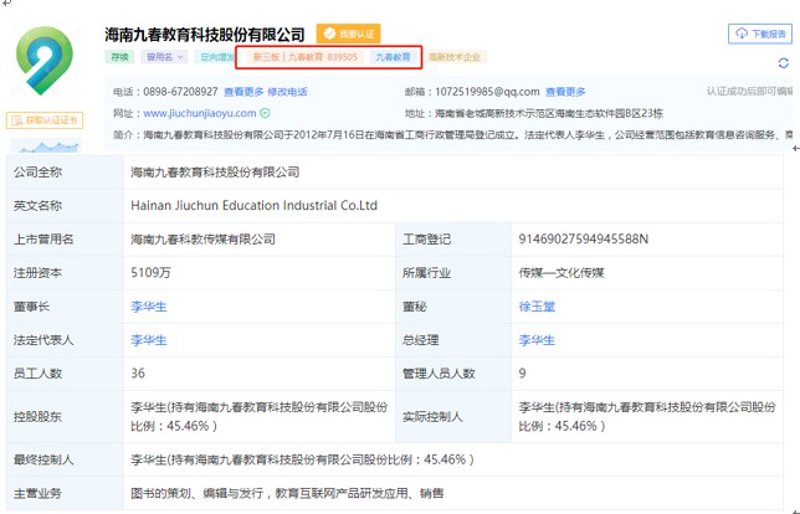Click the English name Hainan Jiuchun Education Industrial Co.Ltd
This screenshot has height=514, width=800.
[x=254, y=205]
